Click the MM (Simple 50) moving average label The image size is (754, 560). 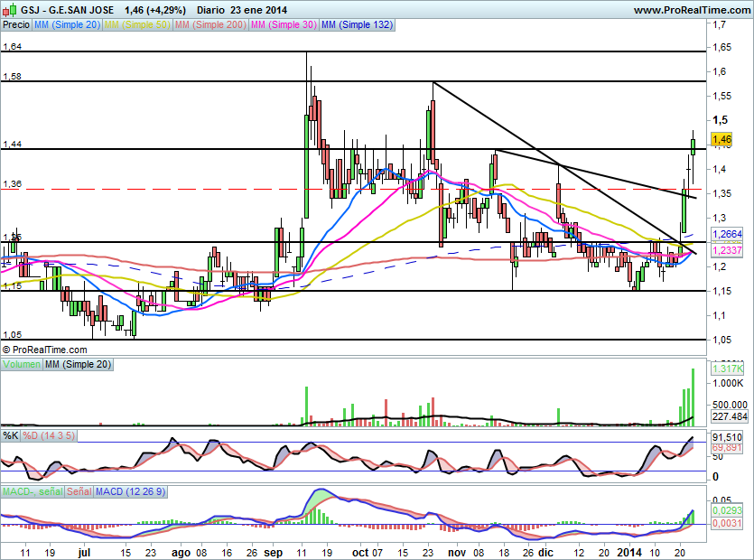(137, 25)
